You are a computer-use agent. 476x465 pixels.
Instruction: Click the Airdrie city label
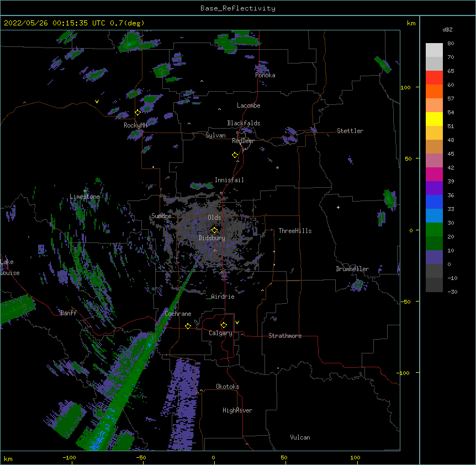[x=223, y=297]
